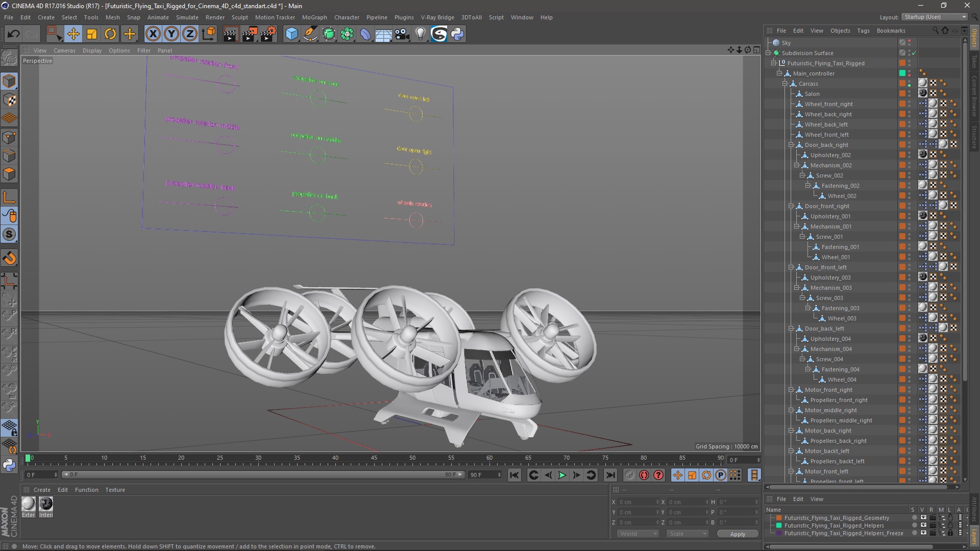Select the Move tool in top toolbar
The width and height of the screenshot is (980, 551).
(x=73, y=34)
